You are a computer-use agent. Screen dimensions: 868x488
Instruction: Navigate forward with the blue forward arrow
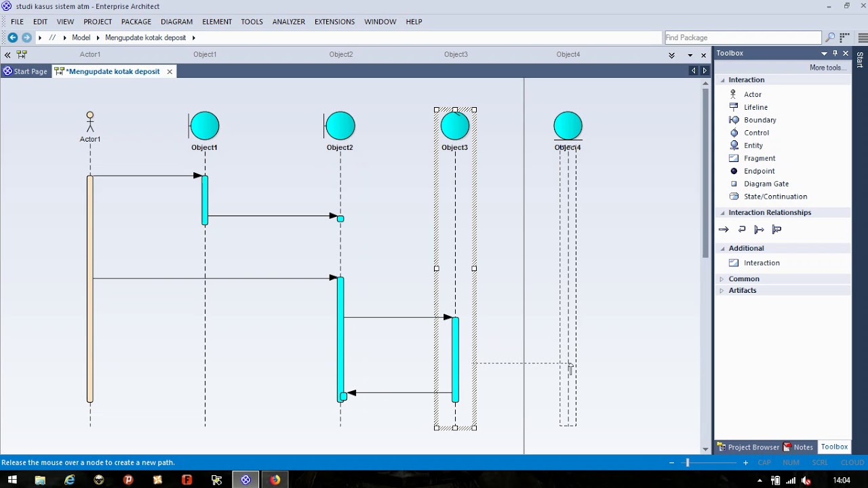(x=26, y=38)
